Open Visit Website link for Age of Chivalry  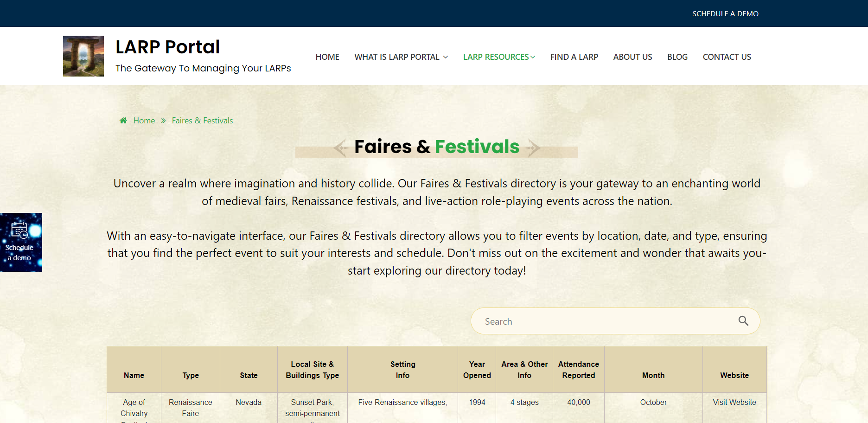[734, 402]
